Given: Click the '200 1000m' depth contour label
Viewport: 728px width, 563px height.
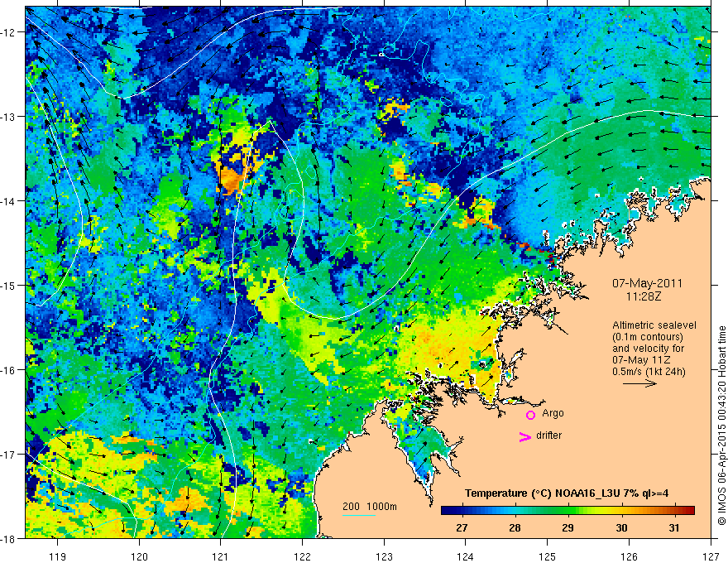Looking at the screenshot, I should 370,507.
